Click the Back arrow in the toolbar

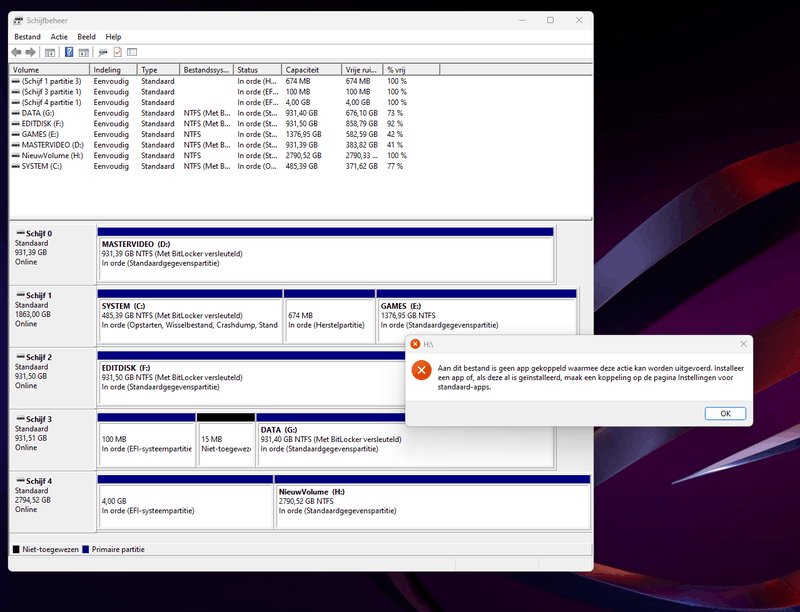point(16,52)
